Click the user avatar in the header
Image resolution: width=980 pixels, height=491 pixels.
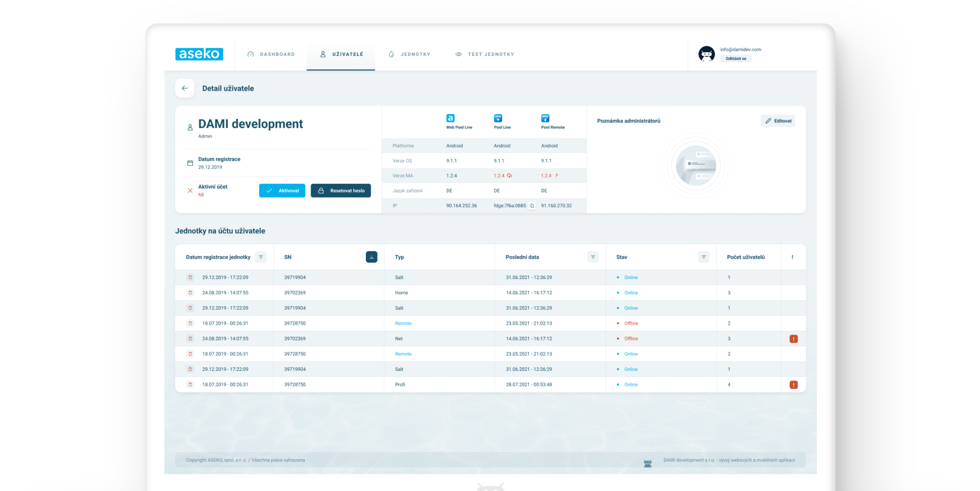707,54
